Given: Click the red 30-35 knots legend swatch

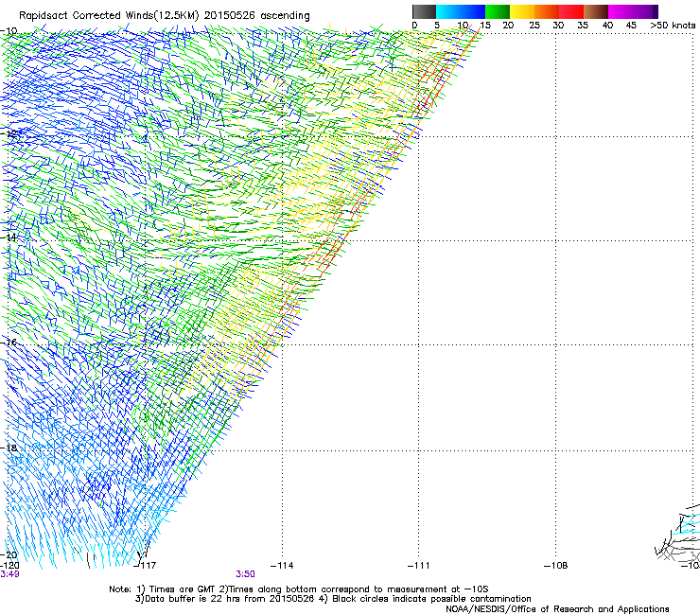Looking at the screenshot, I should pyautogui.click(x=571, y=11).
